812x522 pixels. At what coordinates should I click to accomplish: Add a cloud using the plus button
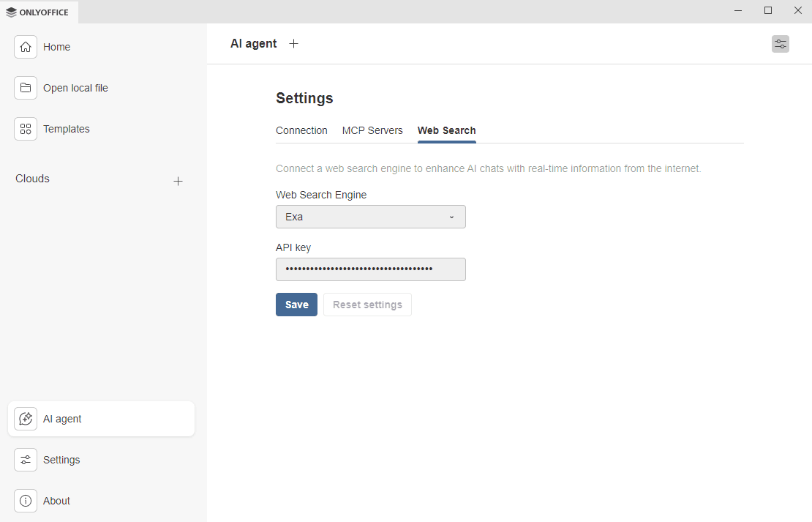(x=178, y=181)
